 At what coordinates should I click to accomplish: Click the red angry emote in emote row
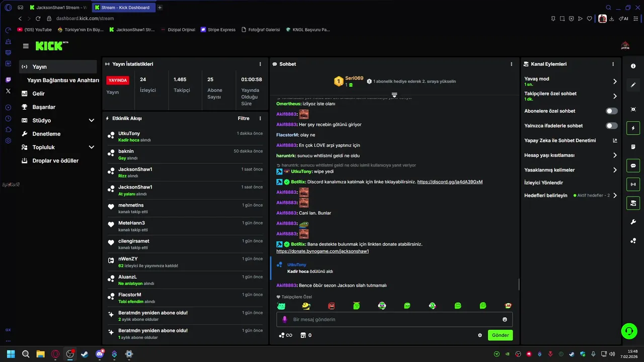click(332, 306)
